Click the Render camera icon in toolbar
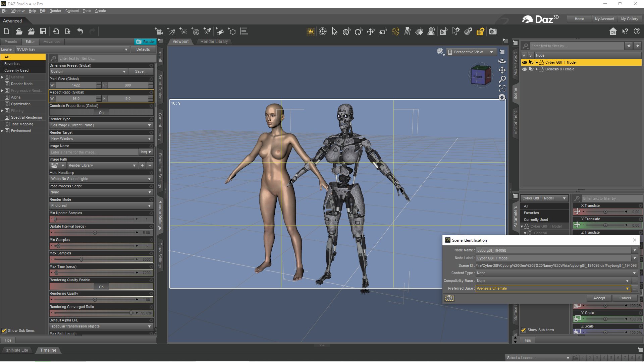This screenshot has height=362, width=644. (x=492, y=32)
